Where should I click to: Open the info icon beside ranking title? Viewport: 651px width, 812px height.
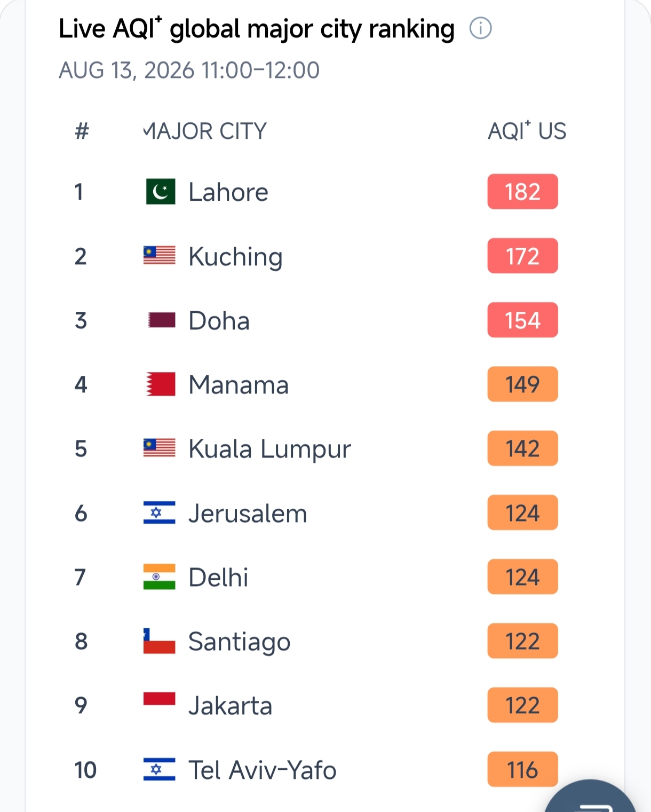point(480,28)
